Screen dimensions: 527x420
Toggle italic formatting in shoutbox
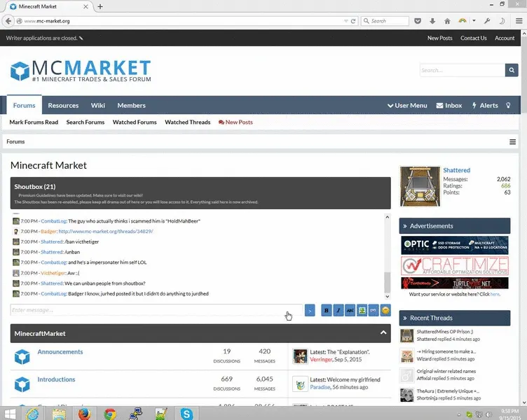(x=338, y=310)
